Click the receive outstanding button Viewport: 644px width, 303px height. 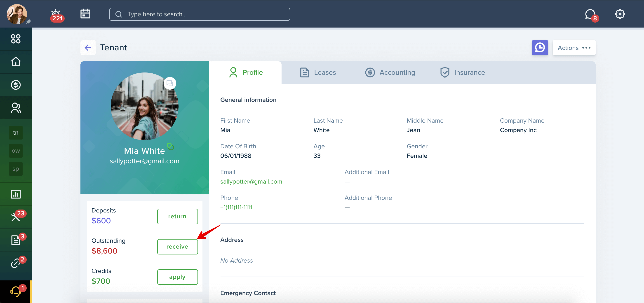tap(178, 247)
